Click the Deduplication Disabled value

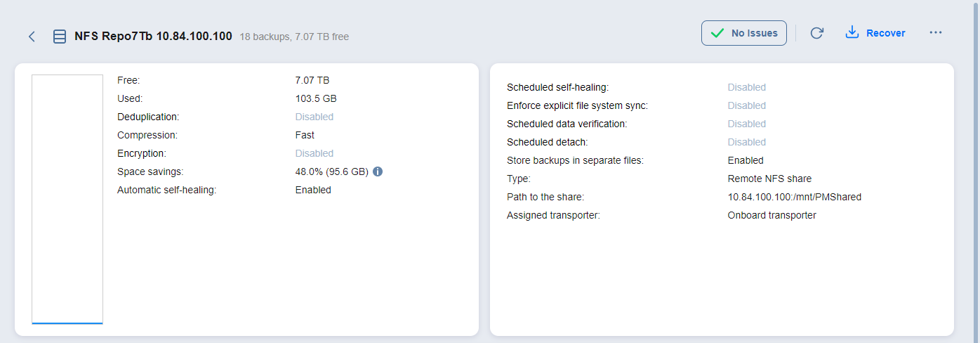click(314, 117)
